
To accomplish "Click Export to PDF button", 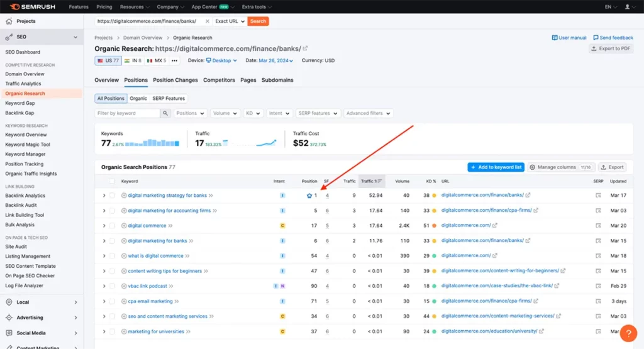I will (611, 48).
